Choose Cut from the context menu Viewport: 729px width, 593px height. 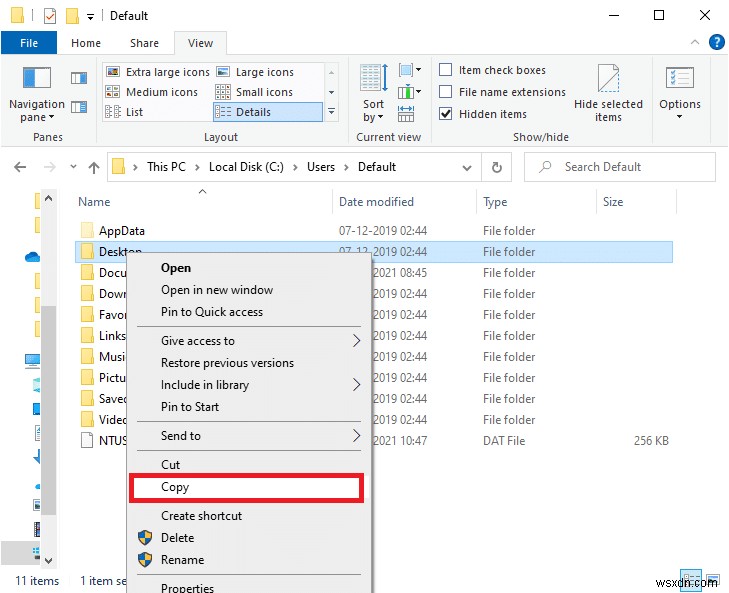[x=249, y=465]
